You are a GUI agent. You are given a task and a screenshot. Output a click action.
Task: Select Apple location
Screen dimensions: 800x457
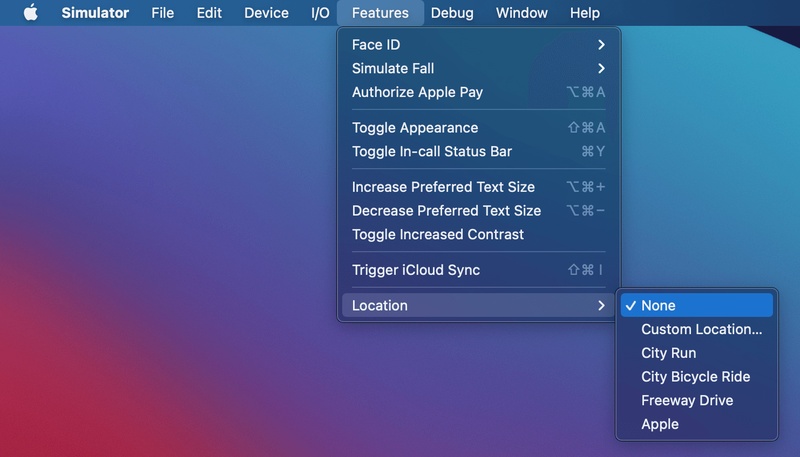tap(696, 424)
